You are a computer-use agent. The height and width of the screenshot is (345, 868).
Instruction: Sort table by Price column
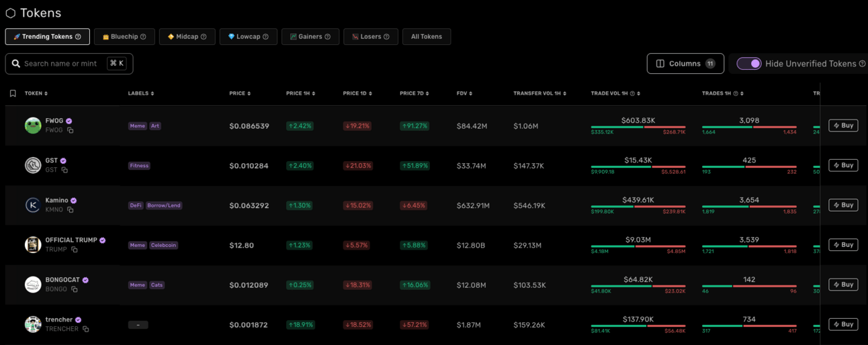[x=240, y=93]
